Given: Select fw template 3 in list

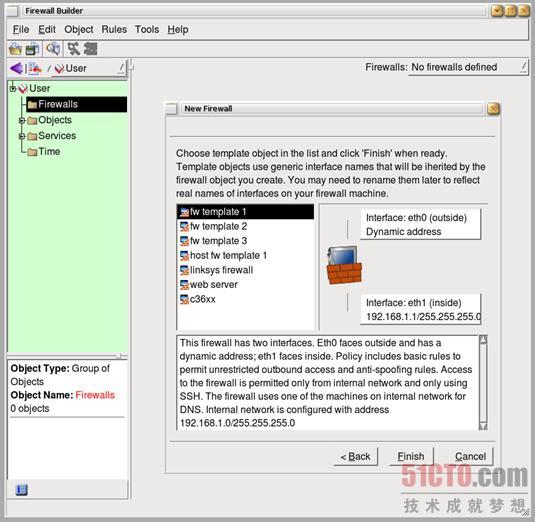Looking at the screenshot, I should point(245,241).
